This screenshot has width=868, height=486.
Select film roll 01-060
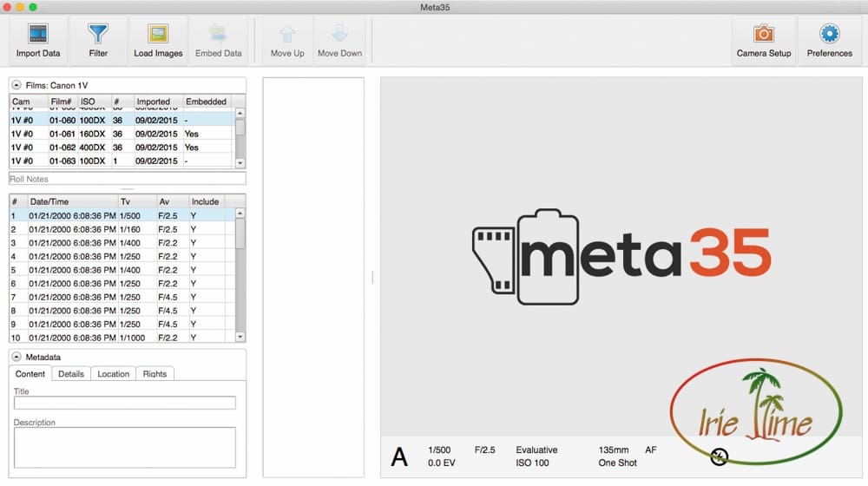(x=122, y=120)
